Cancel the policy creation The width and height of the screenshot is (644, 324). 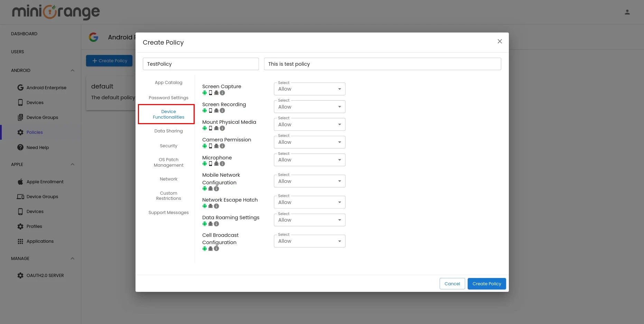click(452, 284)
